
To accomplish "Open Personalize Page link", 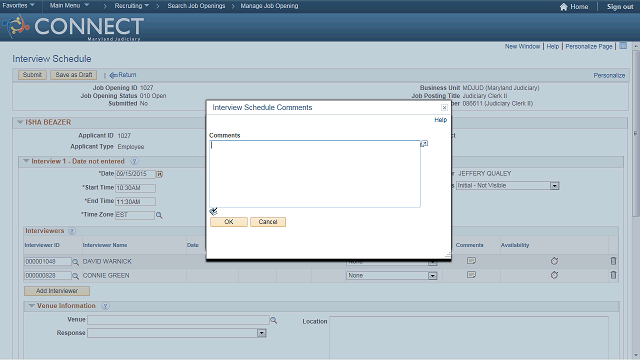I will coord(589,47).
